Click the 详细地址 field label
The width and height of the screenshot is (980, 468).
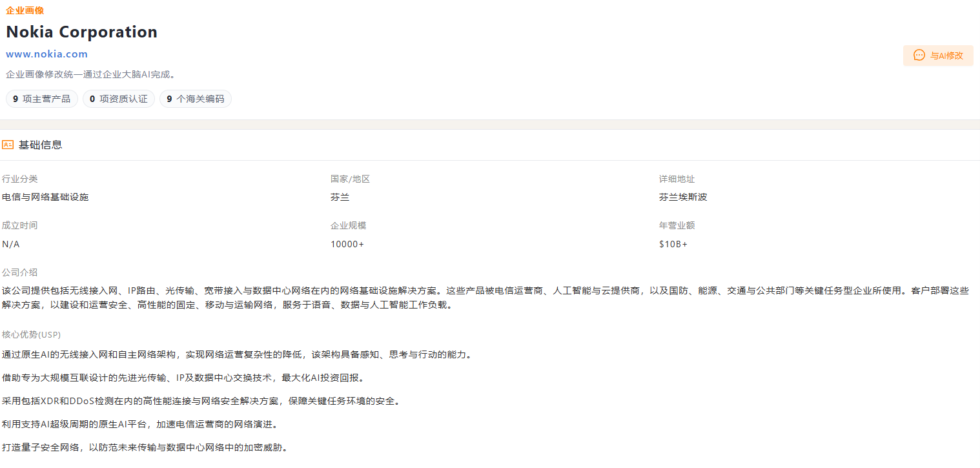pos(677,179)
